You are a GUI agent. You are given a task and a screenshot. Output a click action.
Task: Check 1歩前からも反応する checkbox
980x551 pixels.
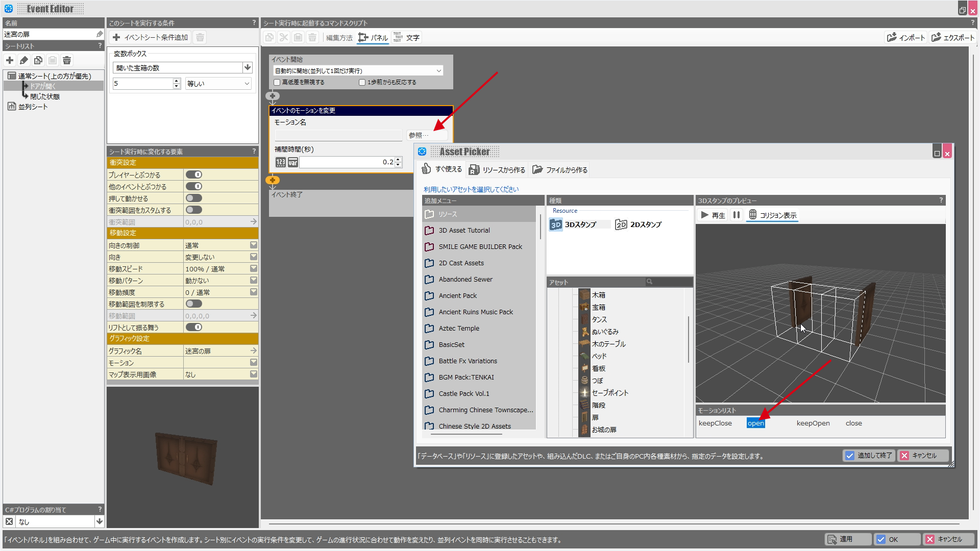pos(362,82)
